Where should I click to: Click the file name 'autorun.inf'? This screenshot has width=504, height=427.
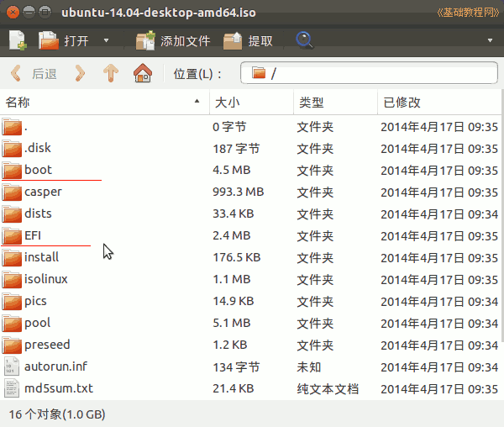[55, 366]
